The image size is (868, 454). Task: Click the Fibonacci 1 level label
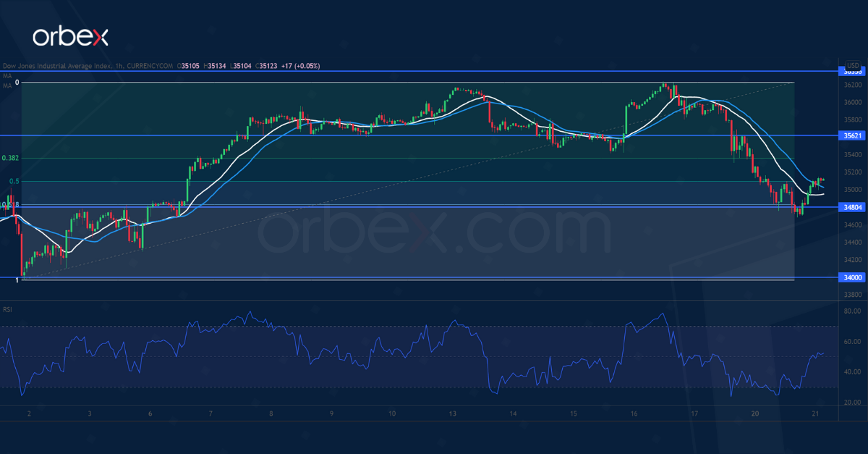coord(17,279)
